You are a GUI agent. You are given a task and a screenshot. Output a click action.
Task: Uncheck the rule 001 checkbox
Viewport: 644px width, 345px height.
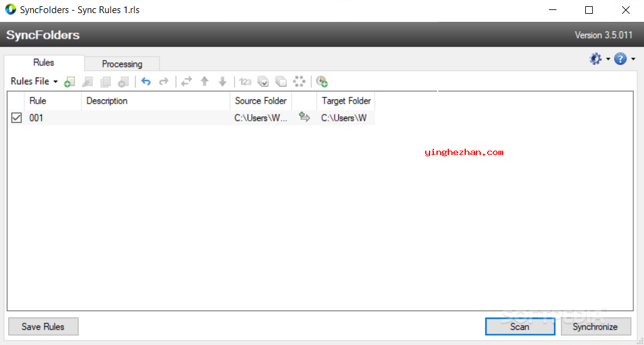click(16, 118)
